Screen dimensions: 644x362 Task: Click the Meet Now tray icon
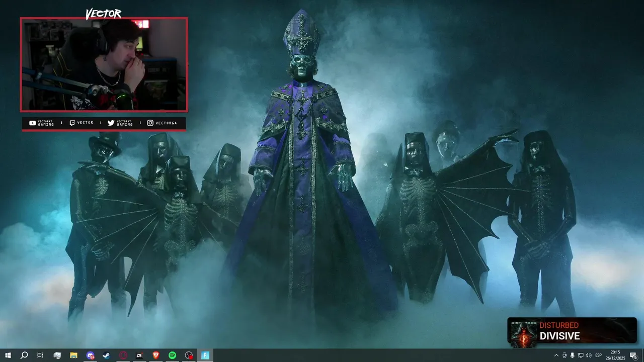(x=564, y=355)
